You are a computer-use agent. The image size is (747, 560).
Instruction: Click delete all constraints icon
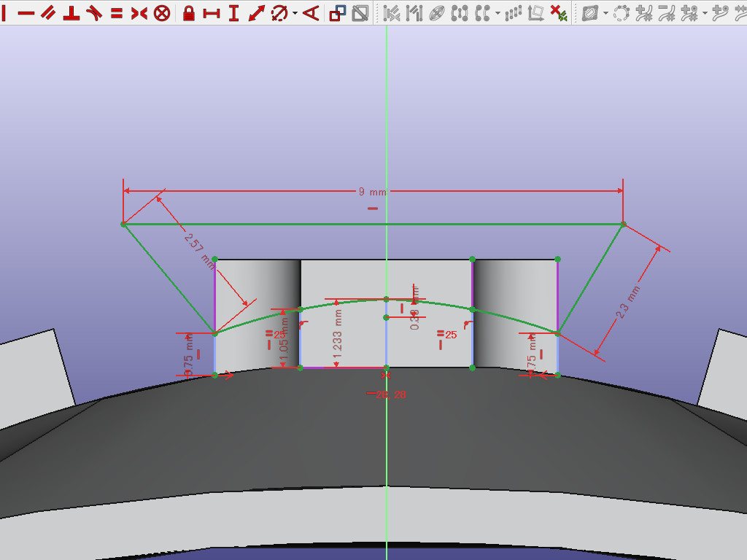(558, 13)
